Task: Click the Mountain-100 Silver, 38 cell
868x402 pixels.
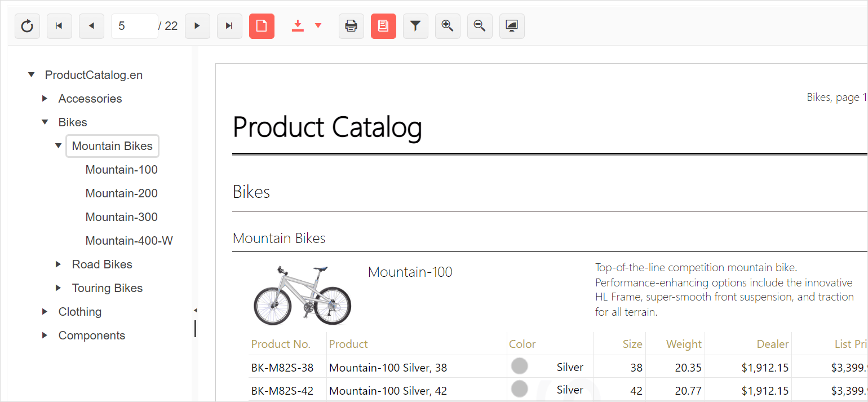Action: (388, 368)
